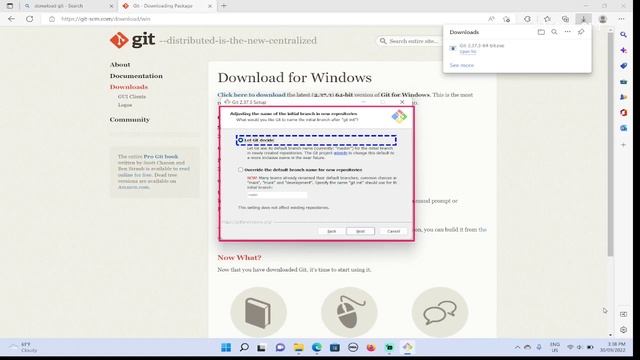Go back using the browser back arrow
Screen dimensions: 640x360
[11, 19]
